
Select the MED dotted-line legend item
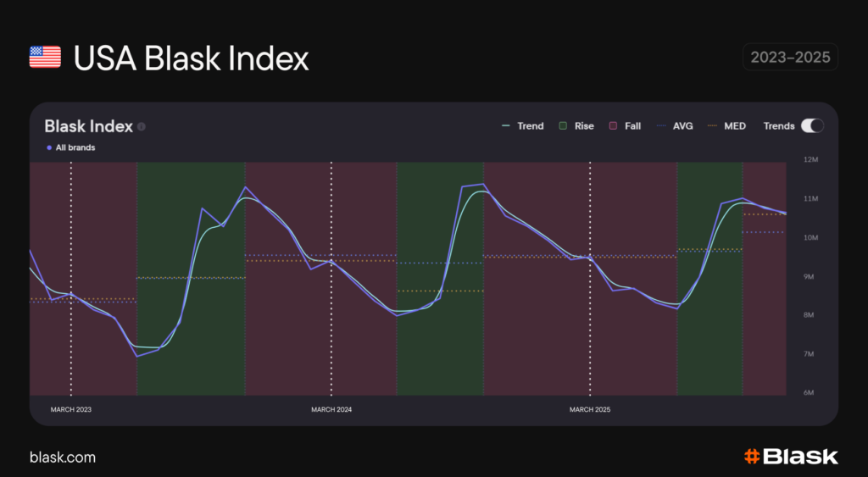tap(726, 126)
